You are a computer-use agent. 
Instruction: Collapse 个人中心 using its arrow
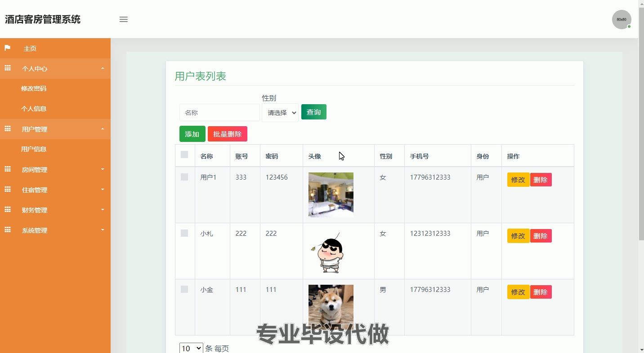click(x=103, y=68)
